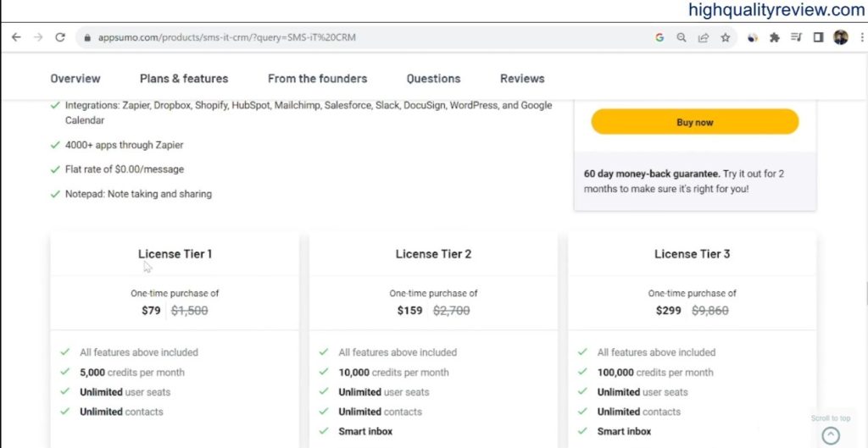The image size is (868, 448).
Task: Click the browser back arrow
Action: (x=15, y=37)
